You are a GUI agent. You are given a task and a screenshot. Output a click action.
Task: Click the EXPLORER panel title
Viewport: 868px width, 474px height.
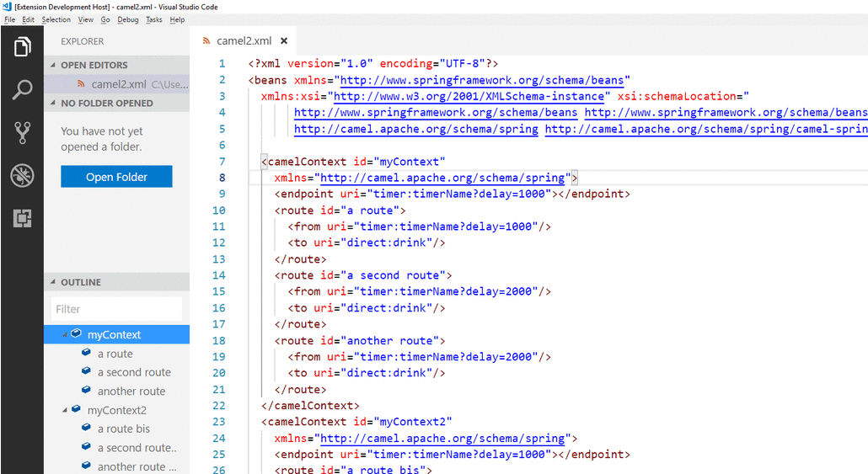82,41
